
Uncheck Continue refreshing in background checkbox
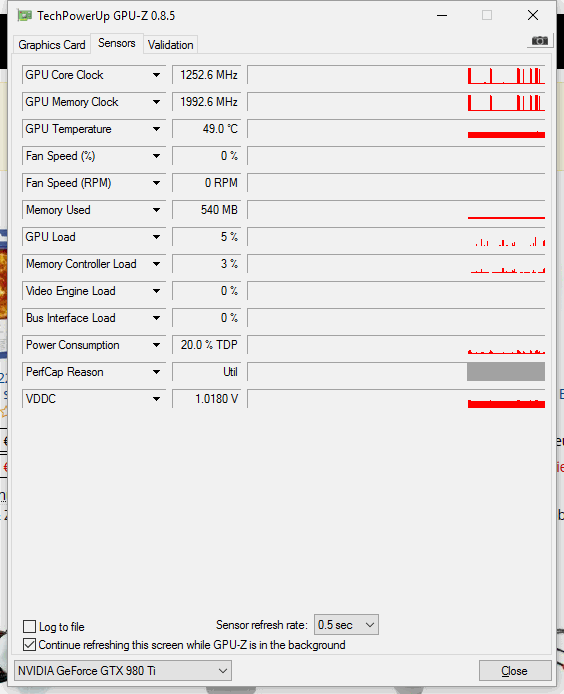[x=29, y=644]
